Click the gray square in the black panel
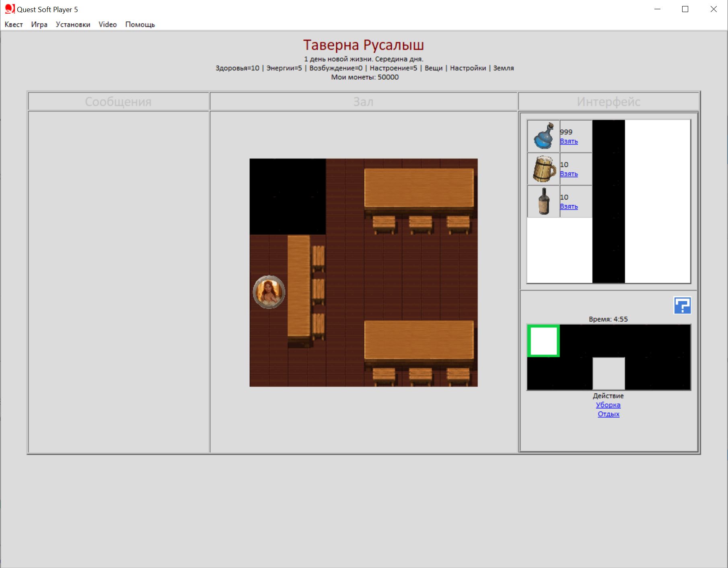This screenshot has height=568, width=728. tap(609, 373)
